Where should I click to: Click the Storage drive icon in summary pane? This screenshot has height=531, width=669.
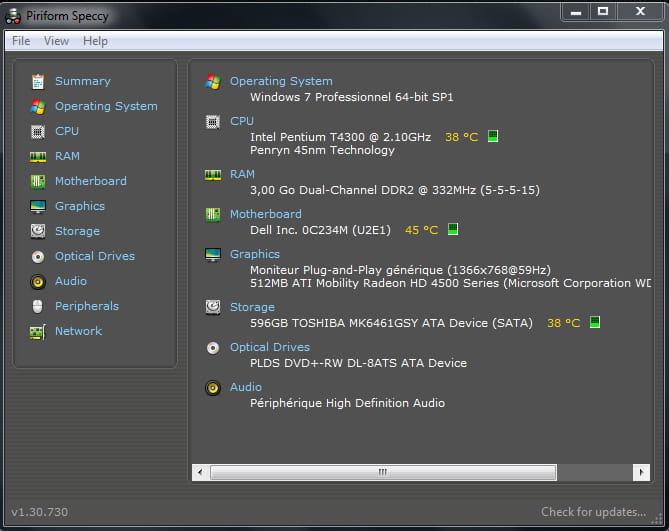click(x=212, y=307)
